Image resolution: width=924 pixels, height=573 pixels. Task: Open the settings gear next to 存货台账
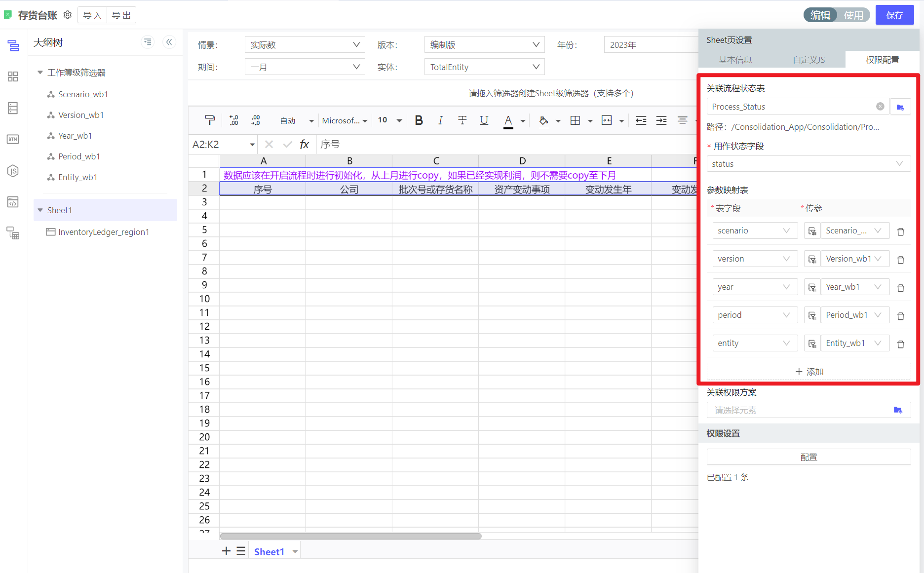point(68,15)
